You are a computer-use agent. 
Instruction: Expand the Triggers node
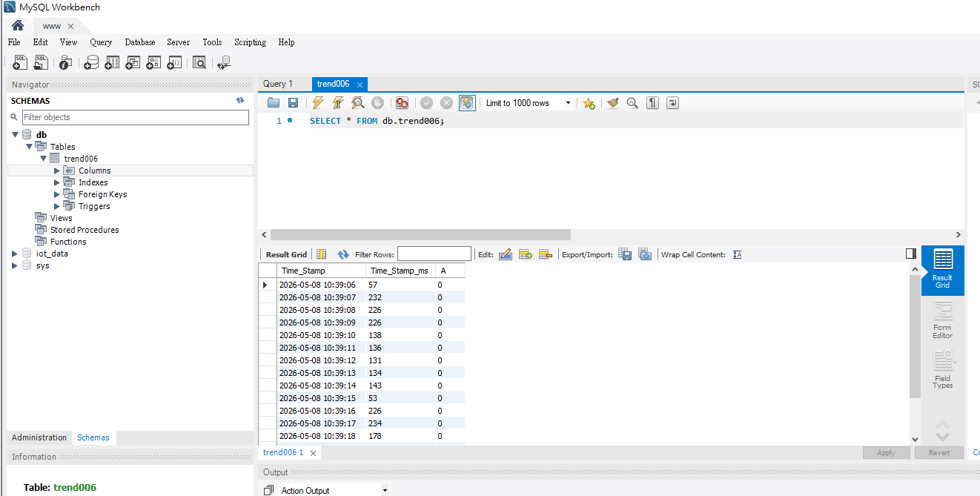pyautogui.click(x=57, y=206)
